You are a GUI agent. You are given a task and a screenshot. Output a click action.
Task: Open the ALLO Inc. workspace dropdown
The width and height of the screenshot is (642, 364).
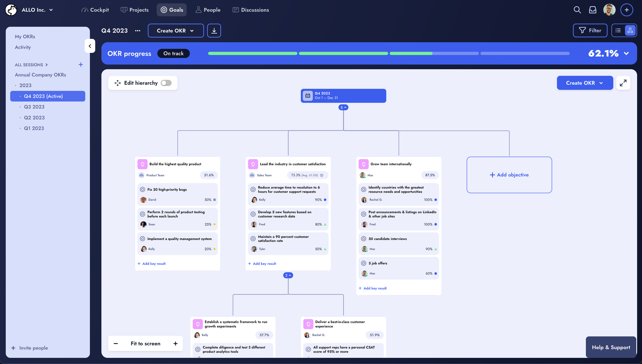pyautogui.click(x=37, y=10)
